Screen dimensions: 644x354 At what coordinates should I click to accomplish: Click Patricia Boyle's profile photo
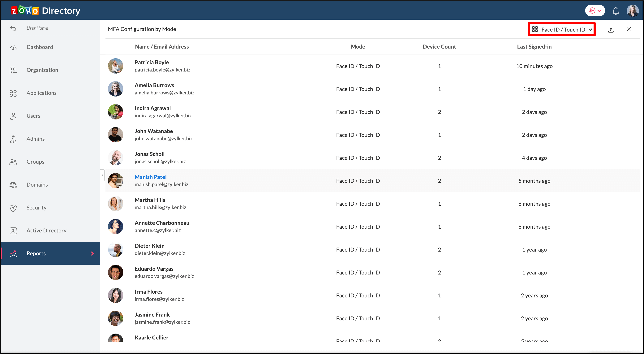[115, 66]
